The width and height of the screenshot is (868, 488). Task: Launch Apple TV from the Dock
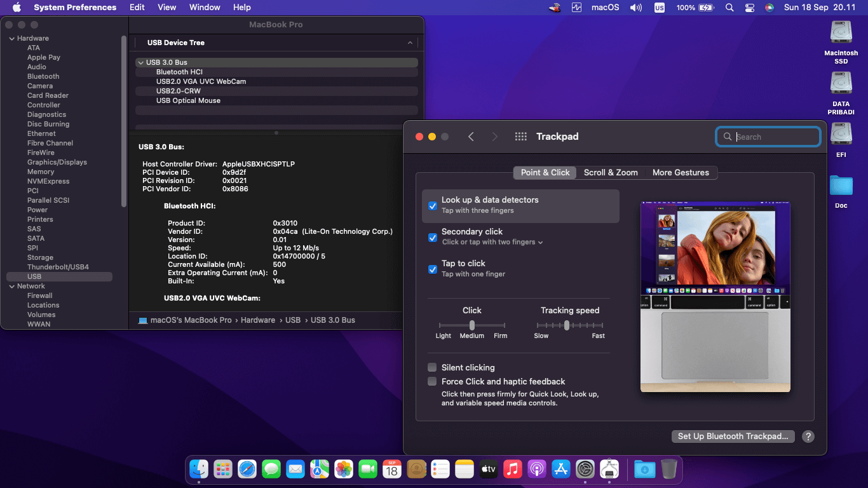(489, 470)
